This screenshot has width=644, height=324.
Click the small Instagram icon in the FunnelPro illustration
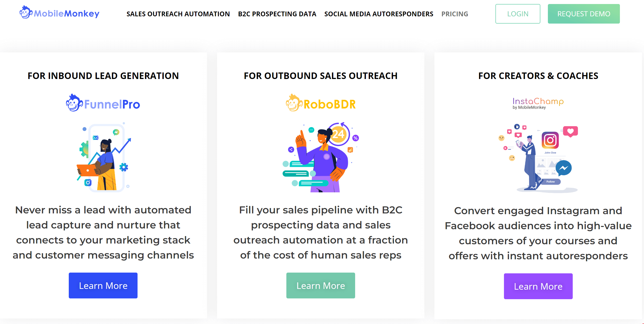pos(88,183)
